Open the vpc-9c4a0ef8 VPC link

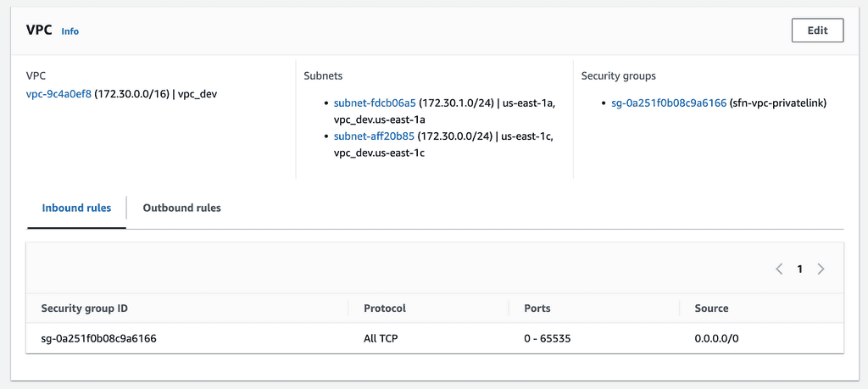point(58,94)
